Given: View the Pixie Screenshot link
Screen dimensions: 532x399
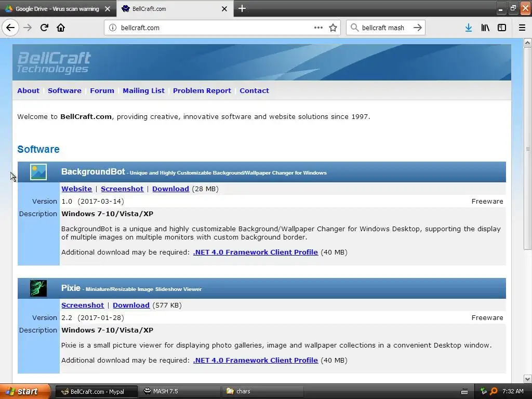Looking at the screenshot, I should 83,305.
